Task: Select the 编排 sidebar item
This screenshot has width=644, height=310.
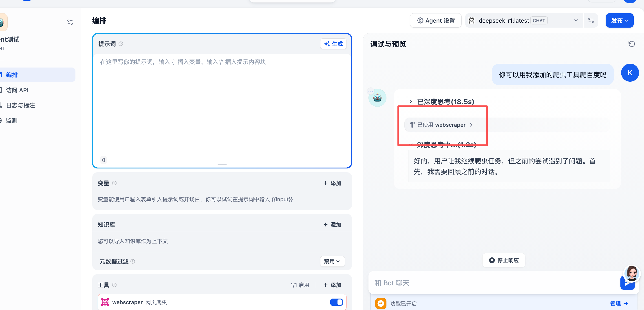Action: click(37, 75)
